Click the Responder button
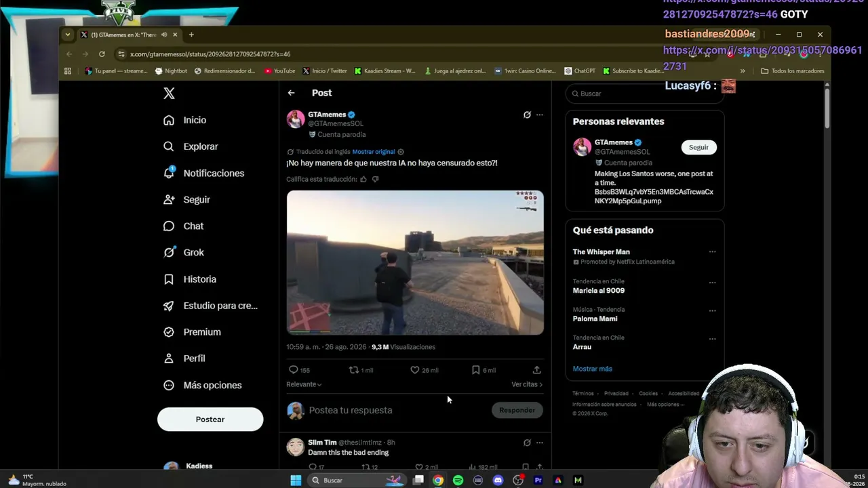This screenshot has height=488, width=868. click(x=517, y=410)
